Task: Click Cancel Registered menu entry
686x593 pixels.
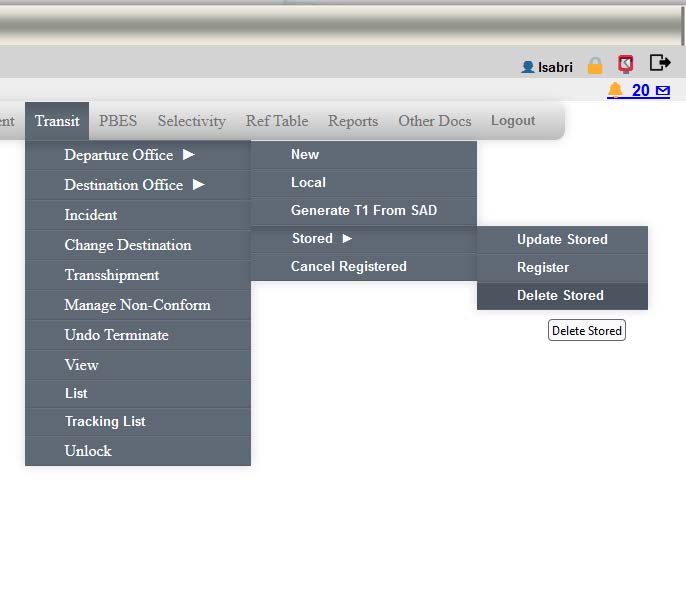Action: (348, 267)
